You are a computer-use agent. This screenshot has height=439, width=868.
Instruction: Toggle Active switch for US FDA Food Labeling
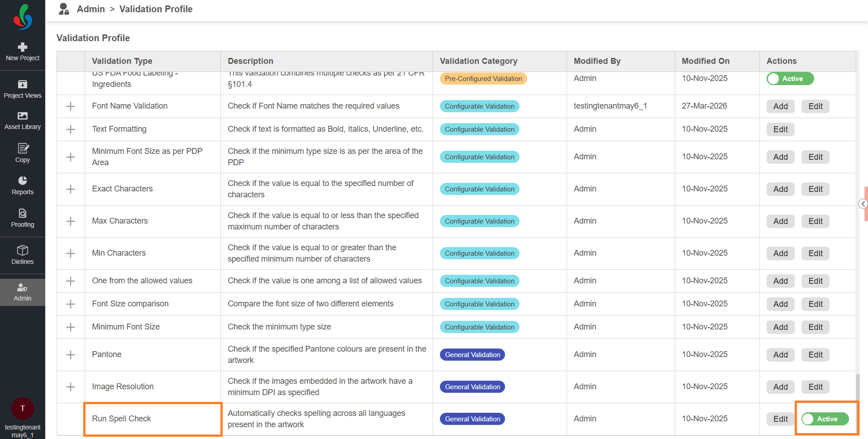coord(790,79)
